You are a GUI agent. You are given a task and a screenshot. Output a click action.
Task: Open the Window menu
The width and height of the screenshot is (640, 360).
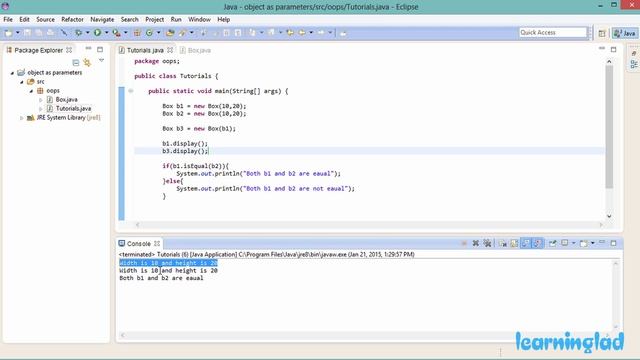(x=199, y=20)
